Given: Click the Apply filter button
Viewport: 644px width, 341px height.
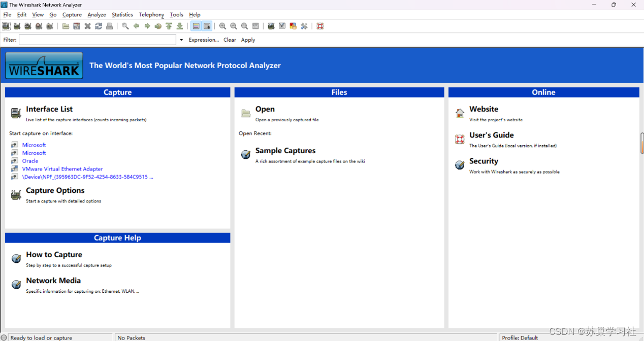Looking at the screenshot, I should point(248,40).
